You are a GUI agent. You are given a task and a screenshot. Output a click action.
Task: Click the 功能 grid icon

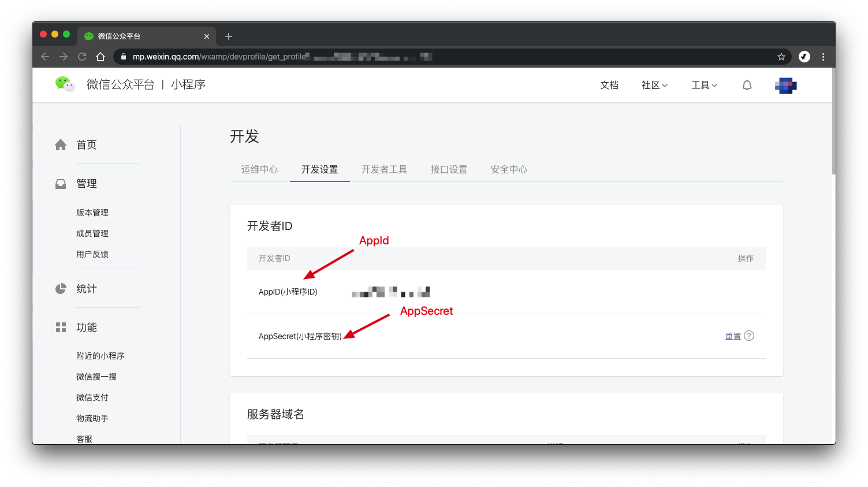click(61, 328)
